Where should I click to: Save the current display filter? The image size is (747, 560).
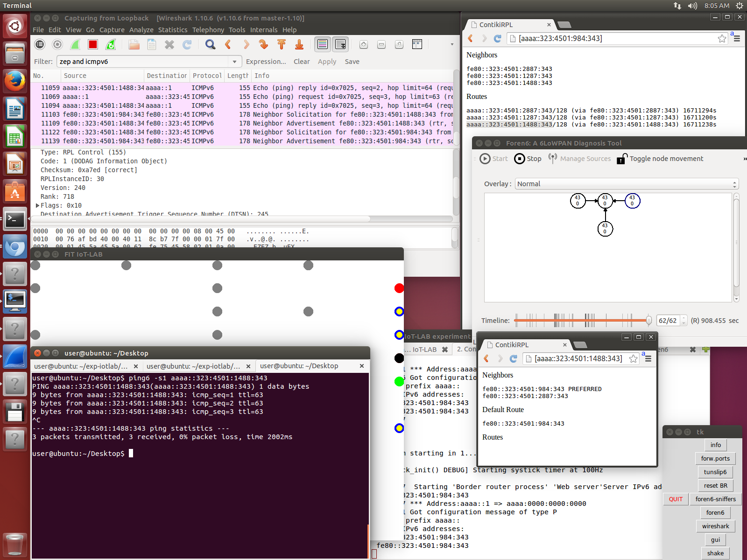pyautogui.click(x=352, y=62)
